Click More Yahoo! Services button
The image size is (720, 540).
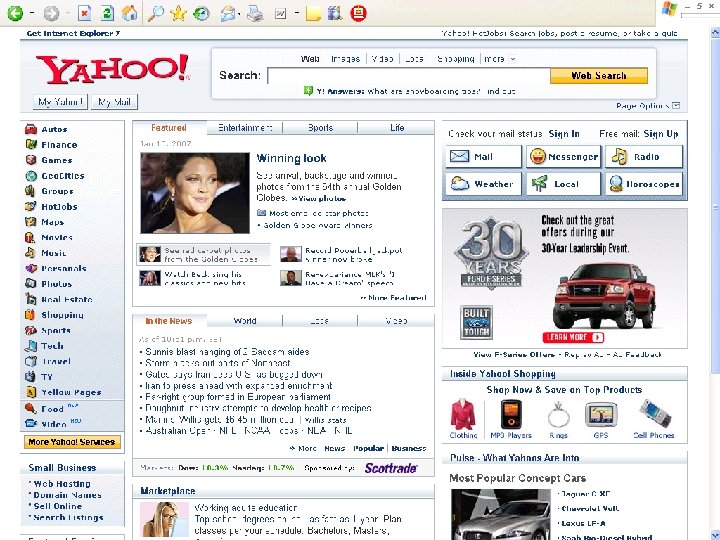point(72,442)
